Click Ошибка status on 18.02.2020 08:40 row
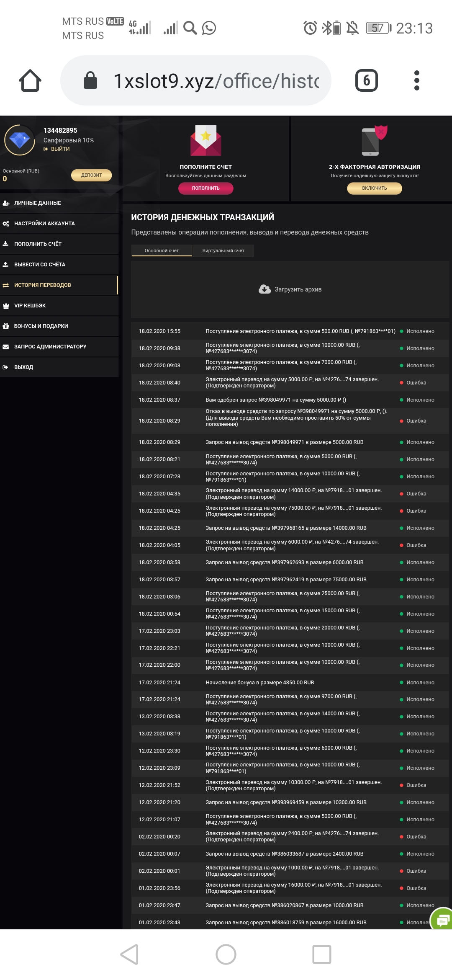 click(413, 383)
